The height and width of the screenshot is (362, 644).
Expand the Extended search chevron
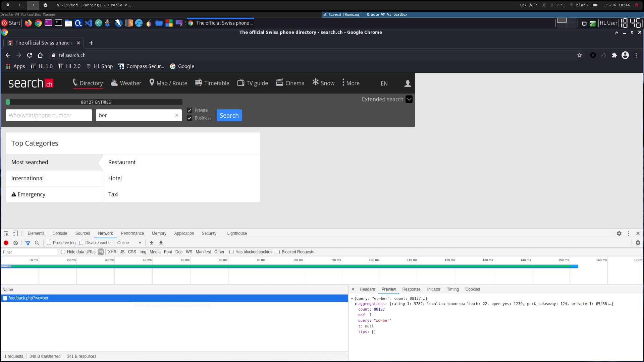click(409, 100)
